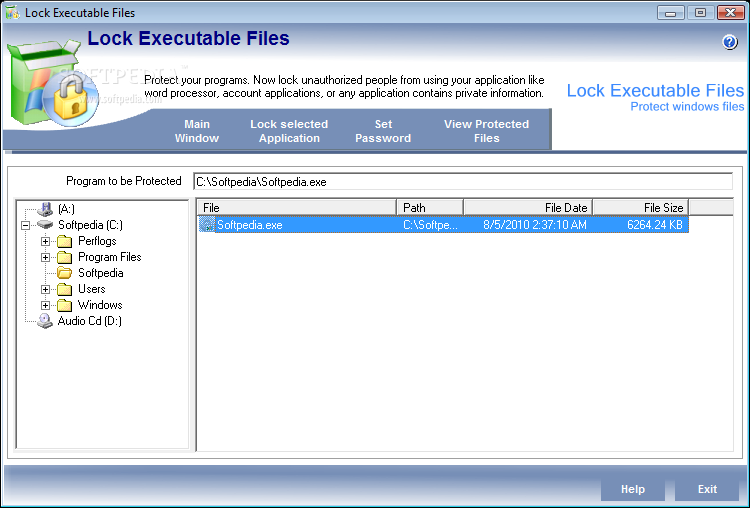
Task: Sort by the File column header
Action: pyautogui.click(x=297, y=208)
